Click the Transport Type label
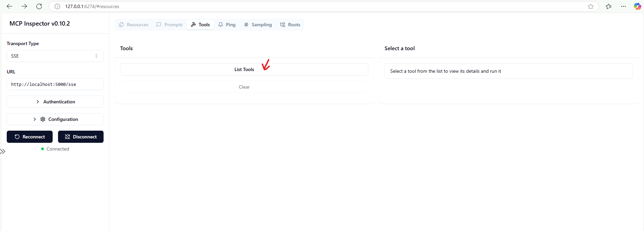 [23, 43]
